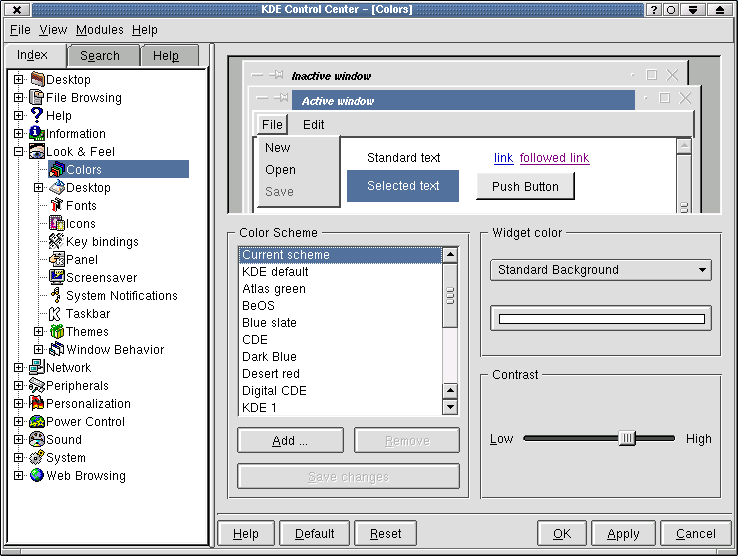Click the Selected text area in preview
Screen dimensions: 738x556
pyautogui.click(x=403, y=186)
